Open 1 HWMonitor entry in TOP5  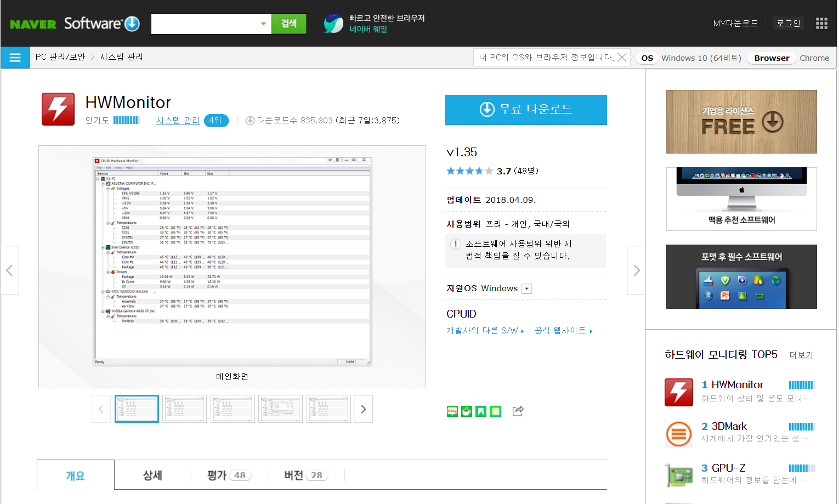coord(733,385)
